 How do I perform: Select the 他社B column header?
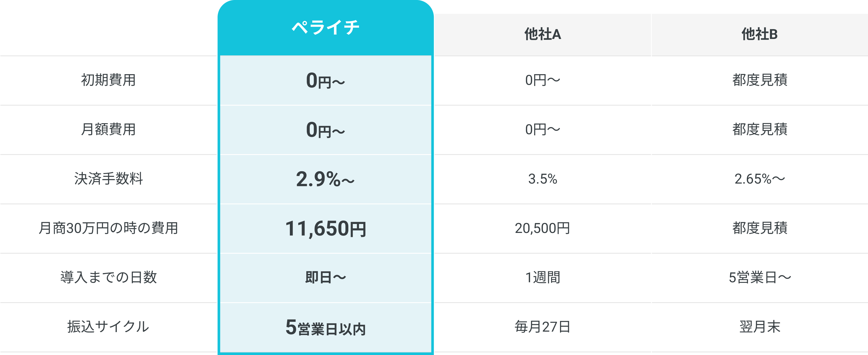760,35
